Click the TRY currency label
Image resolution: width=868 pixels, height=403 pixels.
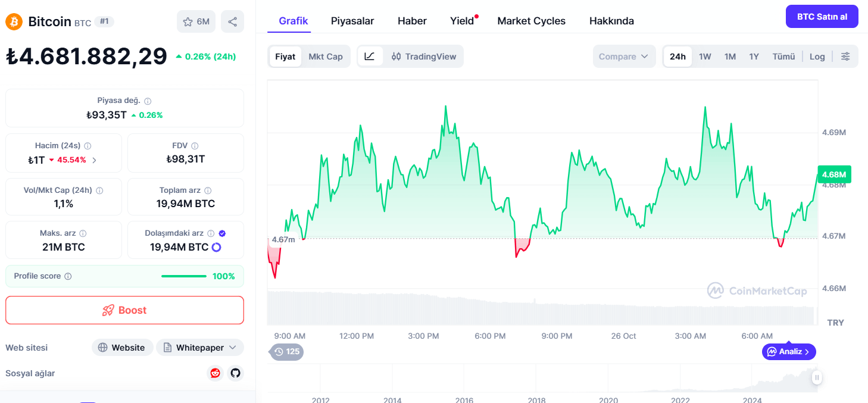click(835, 323)
